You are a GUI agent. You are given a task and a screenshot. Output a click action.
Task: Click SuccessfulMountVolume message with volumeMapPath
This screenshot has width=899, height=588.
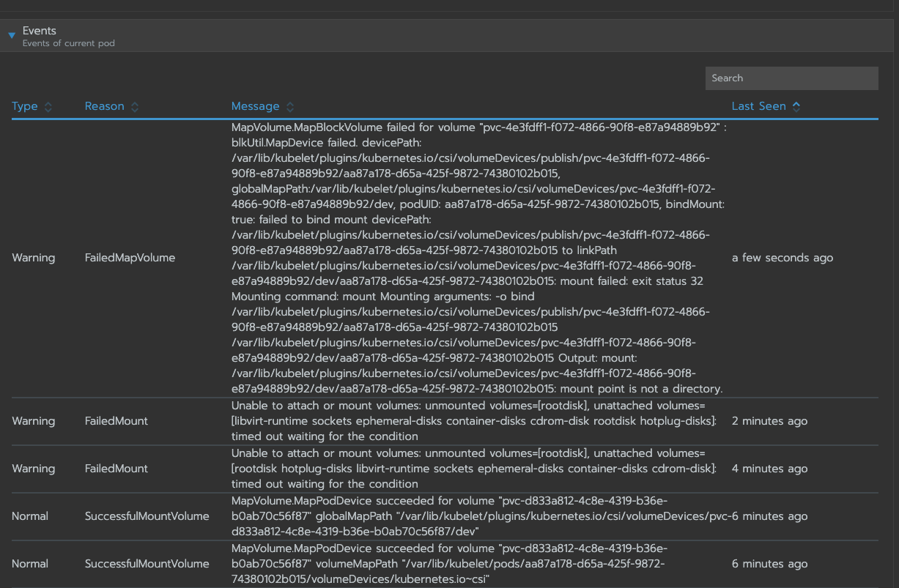[449, 564]
